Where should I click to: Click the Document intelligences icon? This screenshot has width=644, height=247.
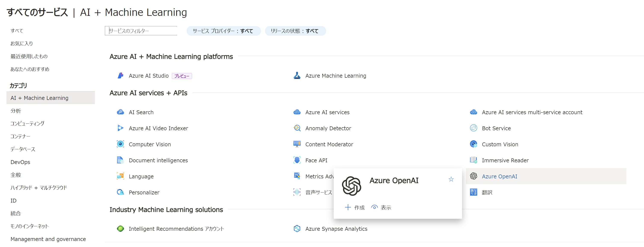click(x=120, y=160)
